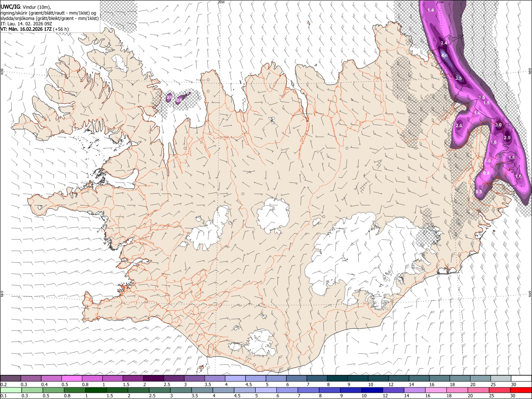Image resolution: width=532 pixels, height=399 pixels.
Task: Click the rain scale swatch labeled 7
Action: tap(308, 390)
